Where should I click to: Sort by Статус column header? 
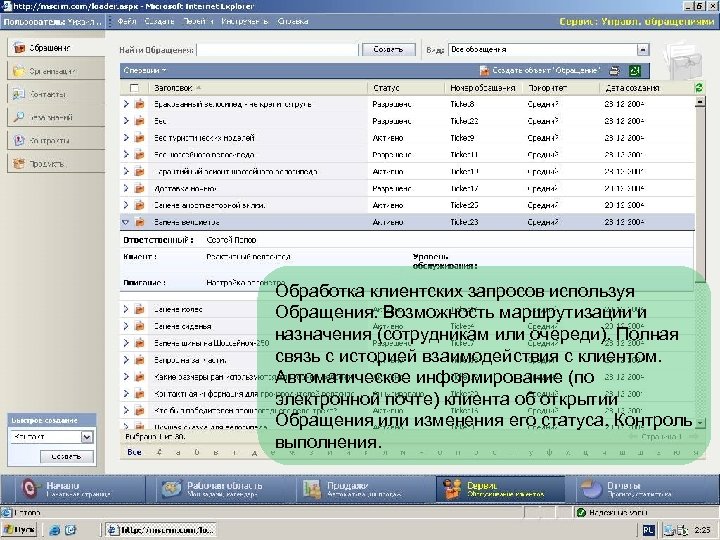(x=386, y=88)
